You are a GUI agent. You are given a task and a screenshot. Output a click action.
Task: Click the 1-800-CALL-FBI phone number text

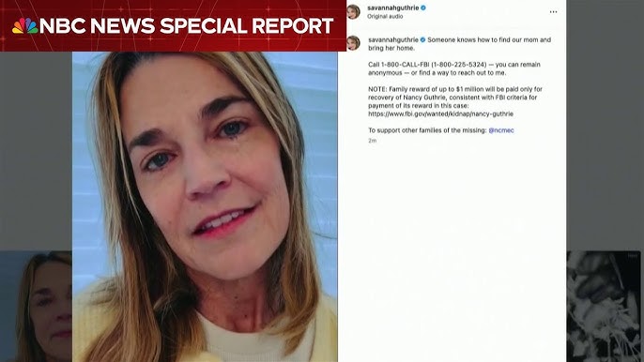[427, 65]
